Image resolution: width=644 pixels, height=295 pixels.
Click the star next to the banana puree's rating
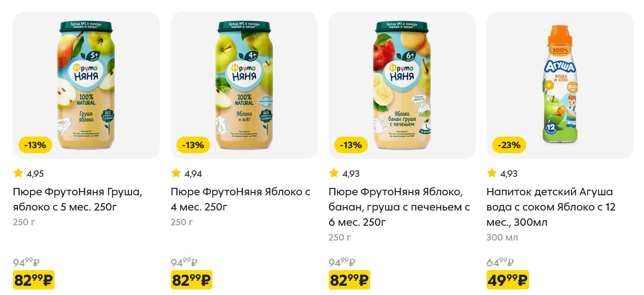pyautogui.click(x=334, y=173)
